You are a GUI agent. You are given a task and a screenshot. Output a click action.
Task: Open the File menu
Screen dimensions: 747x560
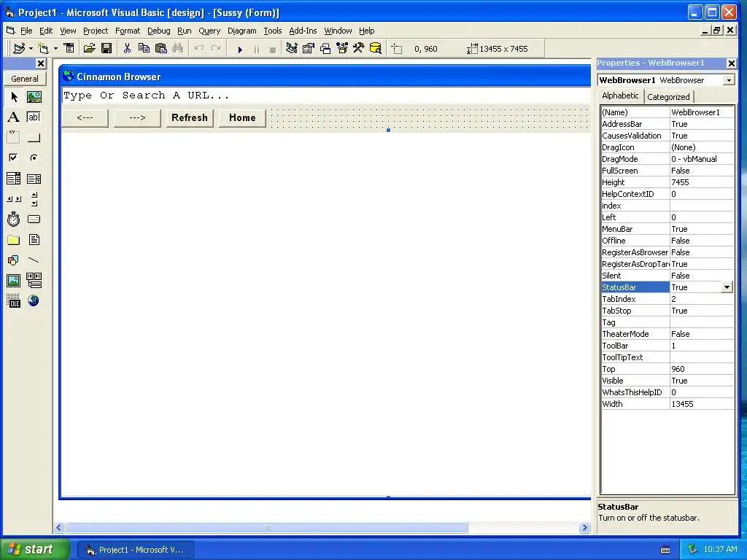[x=26, y=31]
